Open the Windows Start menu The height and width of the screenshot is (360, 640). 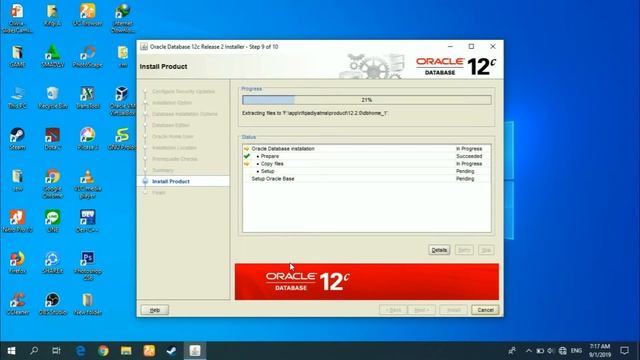click(11, 351)
